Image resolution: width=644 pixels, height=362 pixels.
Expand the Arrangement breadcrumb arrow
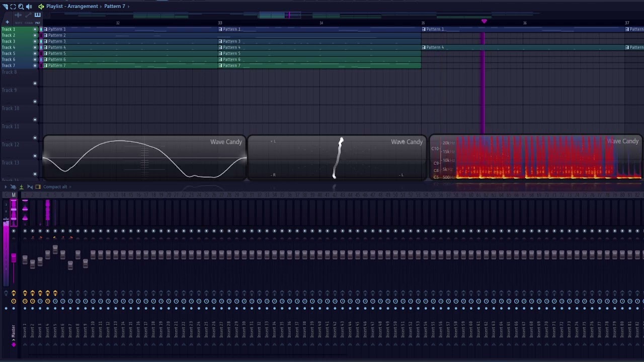coord(101,7)
